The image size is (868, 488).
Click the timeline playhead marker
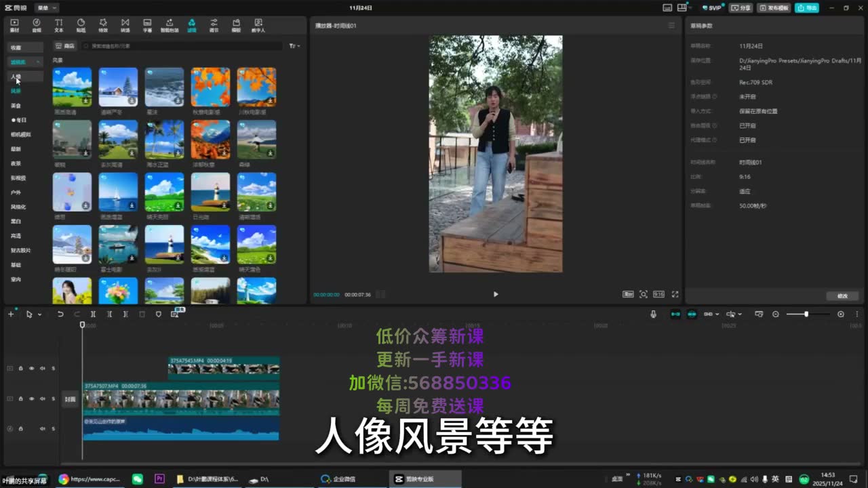pos(83,325)
